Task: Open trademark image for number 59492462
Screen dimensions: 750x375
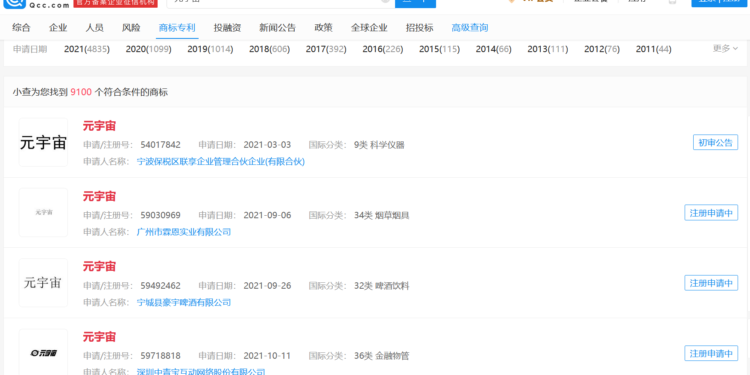Action: point(43,283)
